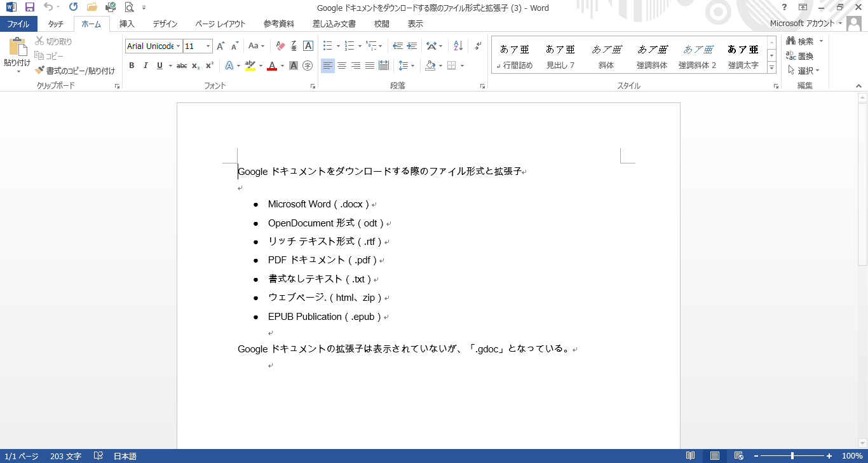Open the borders dropdown

click(462, 66)
